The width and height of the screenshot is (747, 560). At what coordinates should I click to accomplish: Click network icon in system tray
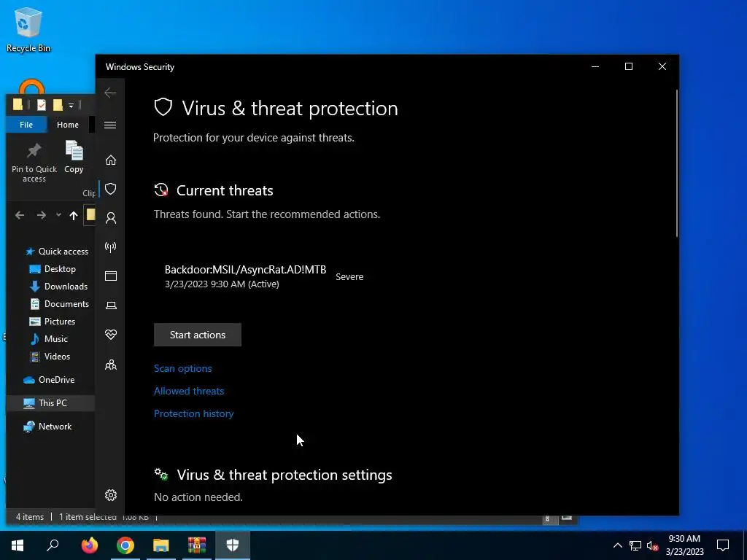point(635,545)
